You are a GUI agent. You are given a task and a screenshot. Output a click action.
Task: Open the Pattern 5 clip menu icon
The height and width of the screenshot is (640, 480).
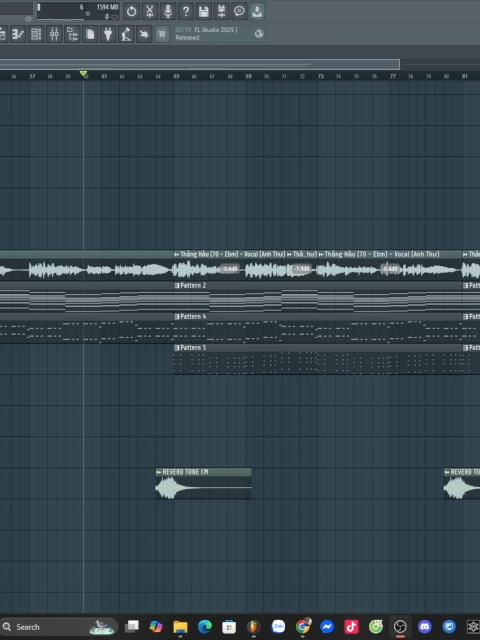pos(177,348)
